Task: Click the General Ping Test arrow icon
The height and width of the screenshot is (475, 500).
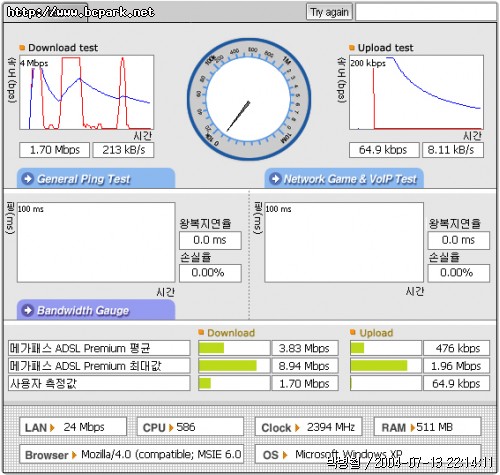Action: click(28, 179)
